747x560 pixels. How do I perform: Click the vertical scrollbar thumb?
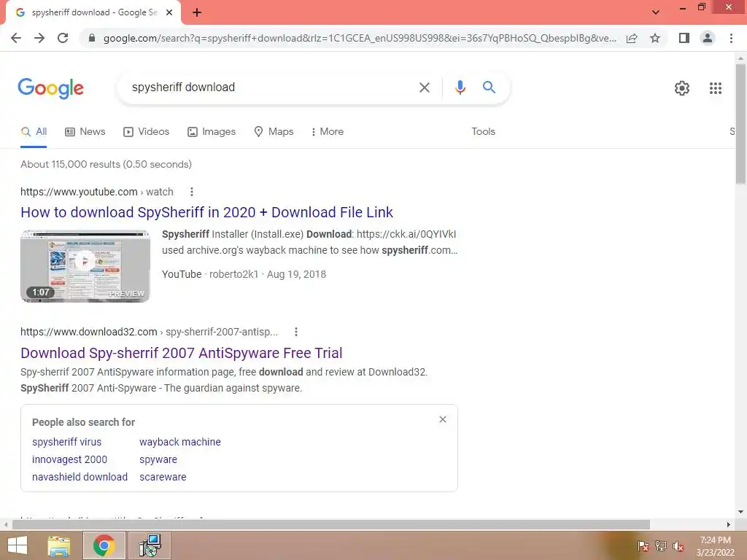pyautogui.click(x=740, y=122)
